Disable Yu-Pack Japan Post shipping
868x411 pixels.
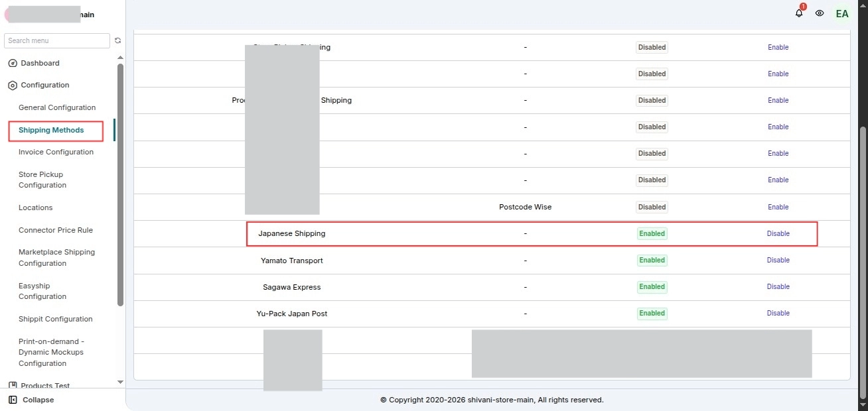pos(778,313)
